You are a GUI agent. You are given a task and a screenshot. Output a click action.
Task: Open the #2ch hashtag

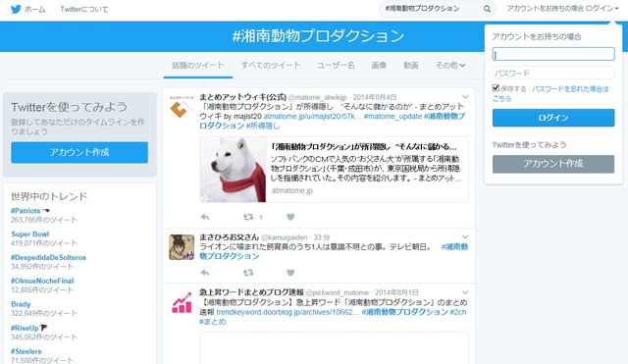coord(458,312)
